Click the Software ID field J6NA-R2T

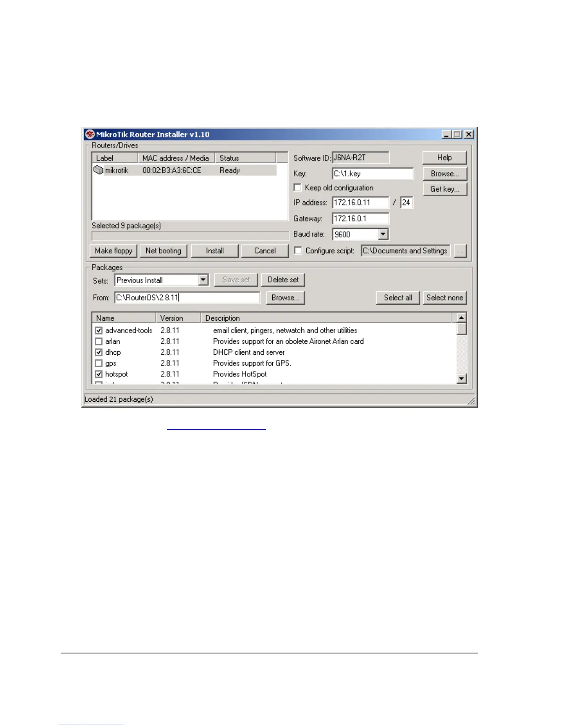point(361,158)
